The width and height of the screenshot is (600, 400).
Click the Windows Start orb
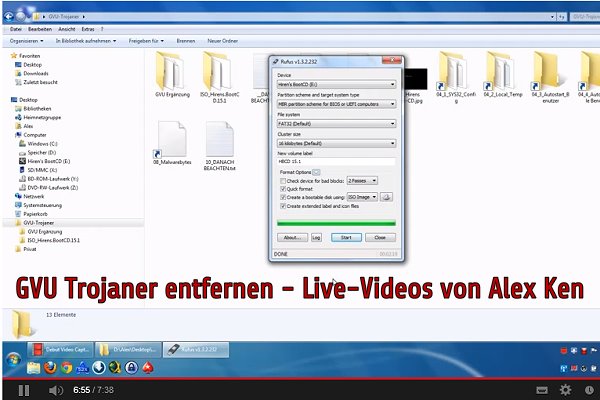[13, 359]
